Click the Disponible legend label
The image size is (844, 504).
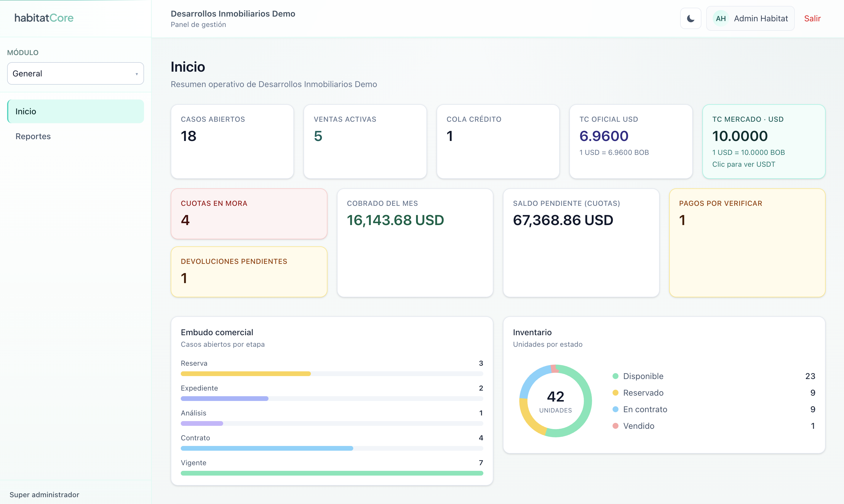tap(643, 376)
